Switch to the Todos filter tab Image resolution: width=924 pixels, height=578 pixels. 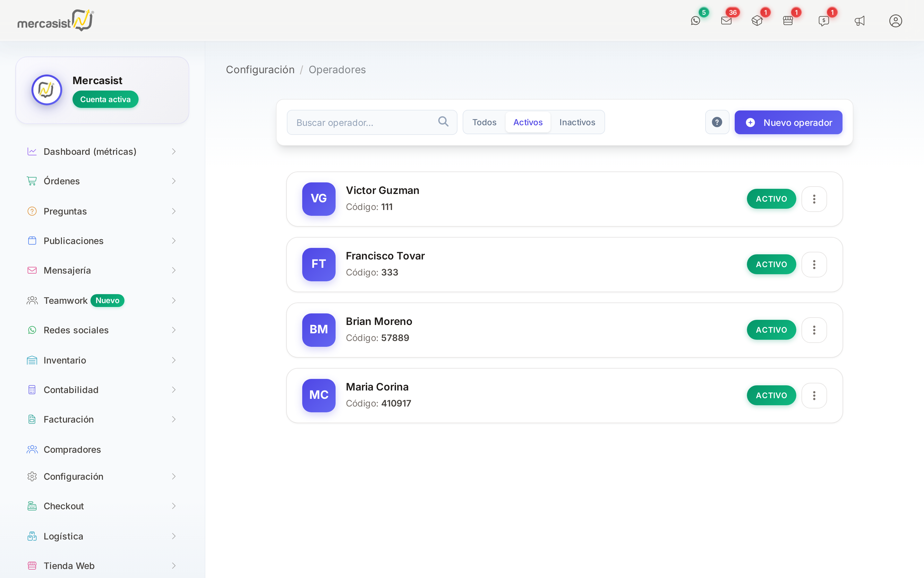[x=484, y=122]
